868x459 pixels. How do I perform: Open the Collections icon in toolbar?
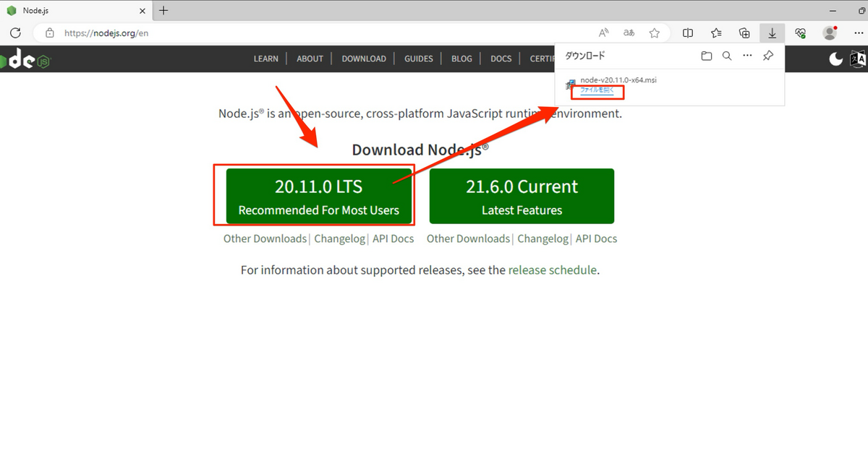744,33
